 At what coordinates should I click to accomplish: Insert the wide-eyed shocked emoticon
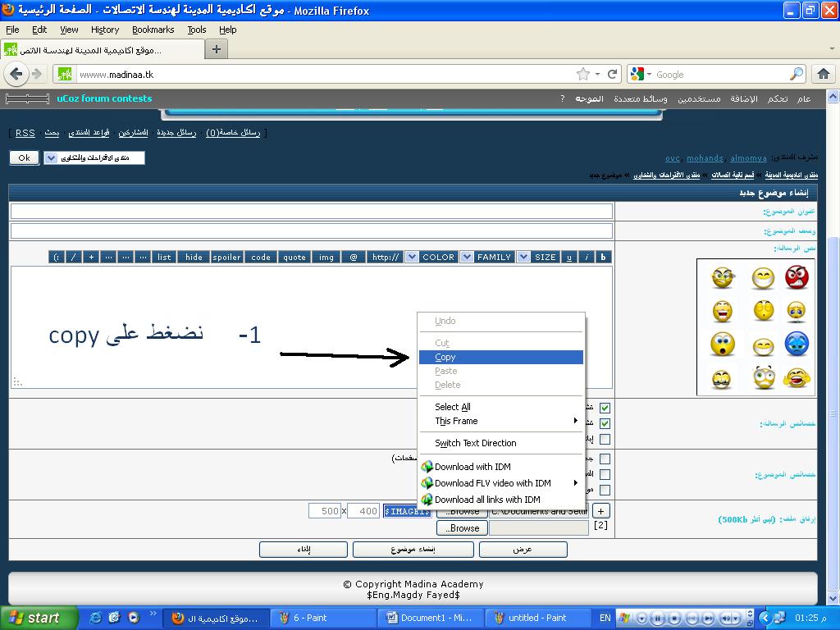[x=723, y=344]
